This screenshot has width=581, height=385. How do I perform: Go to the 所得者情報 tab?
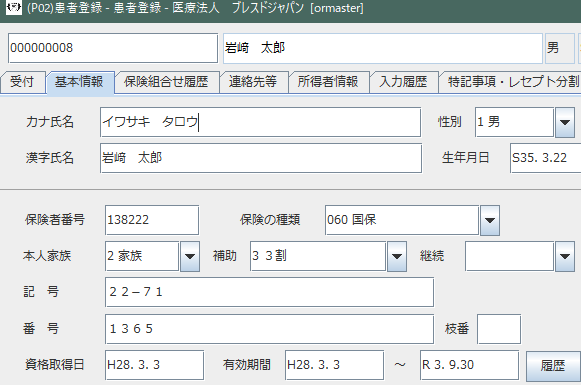328,82
